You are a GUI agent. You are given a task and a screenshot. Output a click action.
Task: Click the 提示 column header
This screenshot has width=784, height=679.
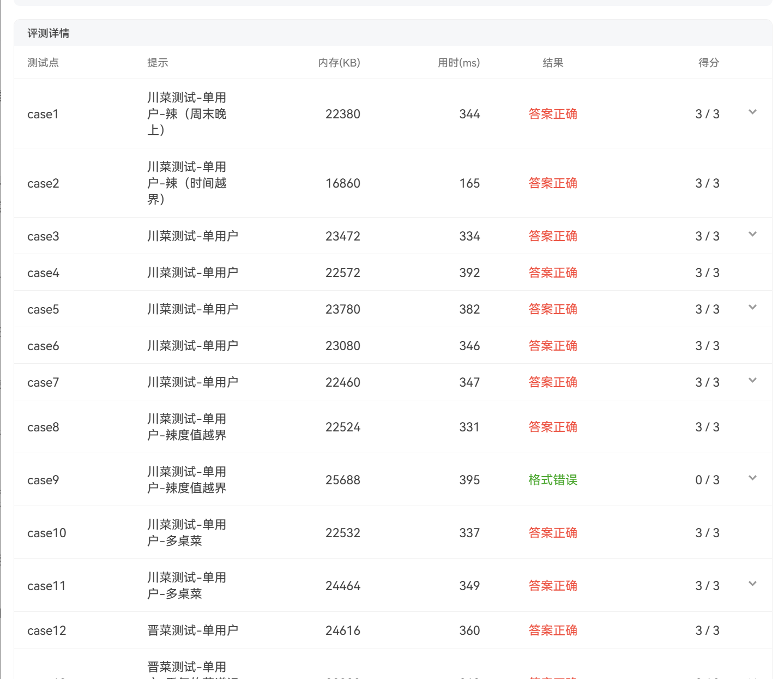pyautogui.click(x=158, y=63)
